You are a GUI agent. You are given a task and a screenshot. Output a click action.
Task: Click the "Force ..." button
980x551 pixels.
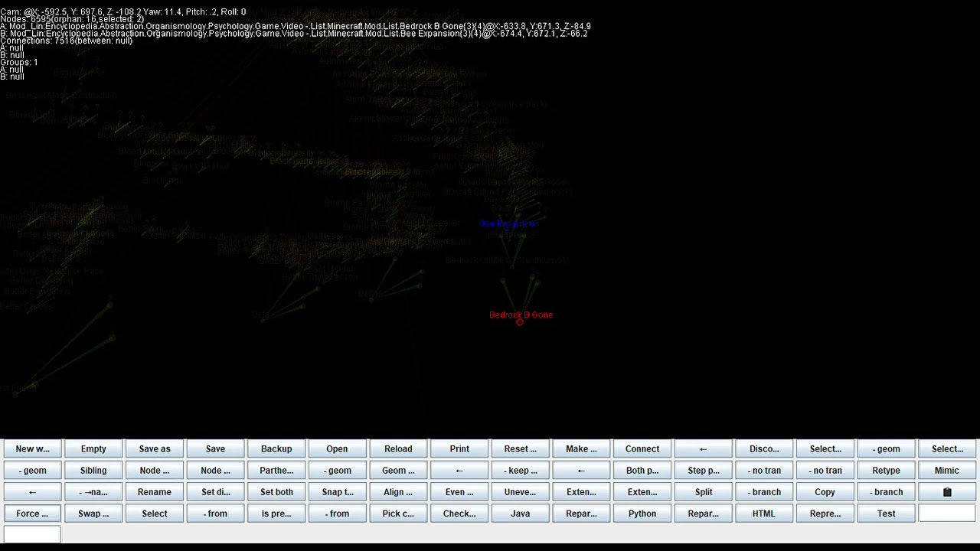point(32,514)
